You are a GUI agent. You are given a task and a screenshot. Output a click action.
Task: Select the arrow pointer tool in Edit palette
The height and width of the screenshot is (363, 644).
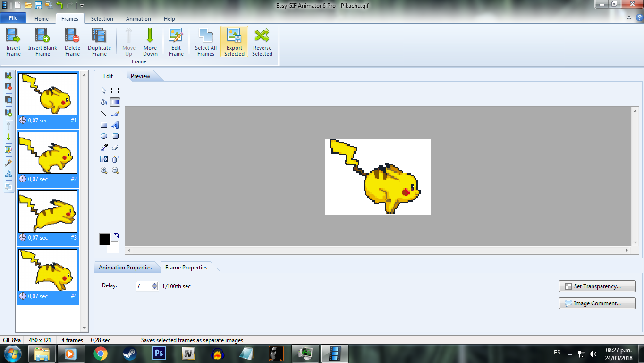coord(104,91)
